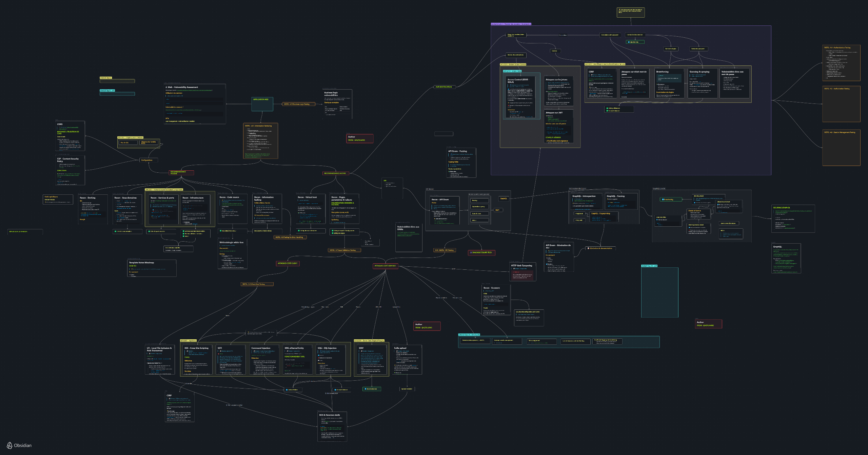Select the APPLICATION WEB root node

tap(262, 104)
